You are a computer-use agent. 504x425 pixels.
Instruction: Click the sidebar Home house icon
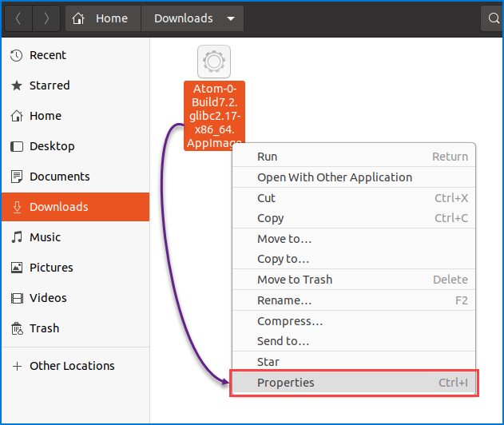[x=17, y=116]
